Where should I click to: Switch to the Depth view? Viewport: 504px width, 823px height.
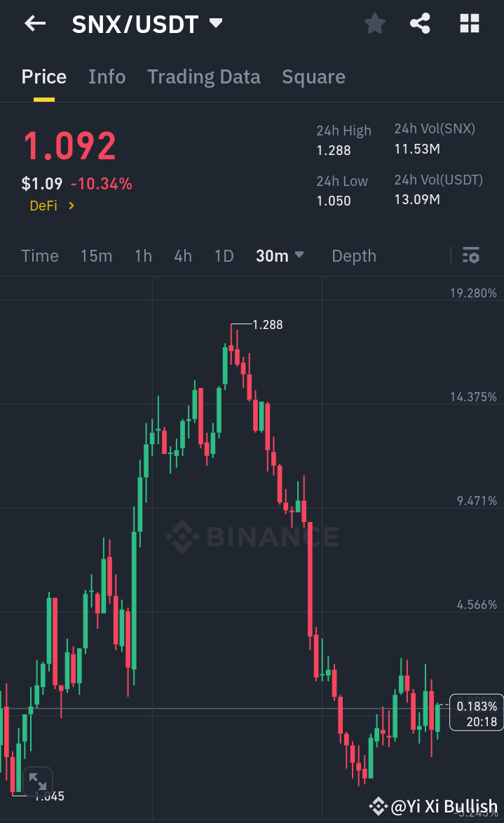(353, 255)
